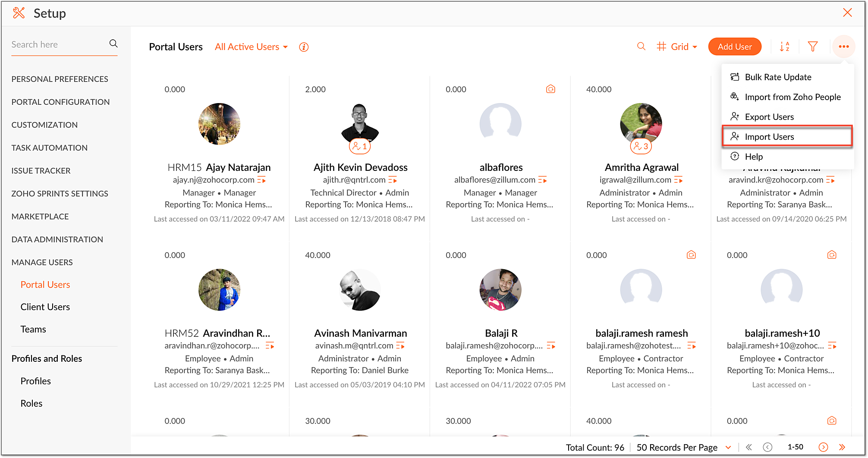Screen dimensions: 868x458
Task: Click the camera badge on albaflores card
Action: tap(550, 89)
